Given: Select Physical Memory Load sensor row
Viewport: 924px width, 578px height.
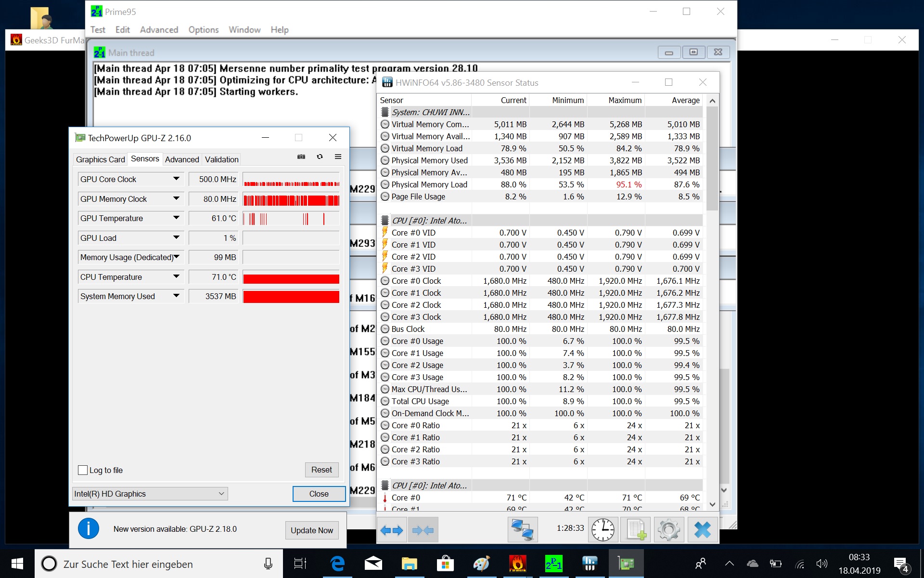Looking at the screenshot, I should [539, 184].
